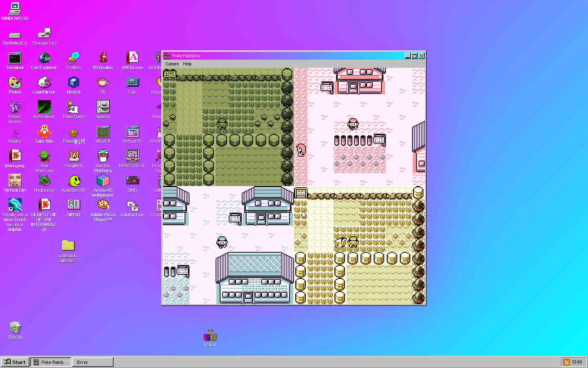
Task: Launch the Terminal desktop icon
Action: click(x=15, y=61)
